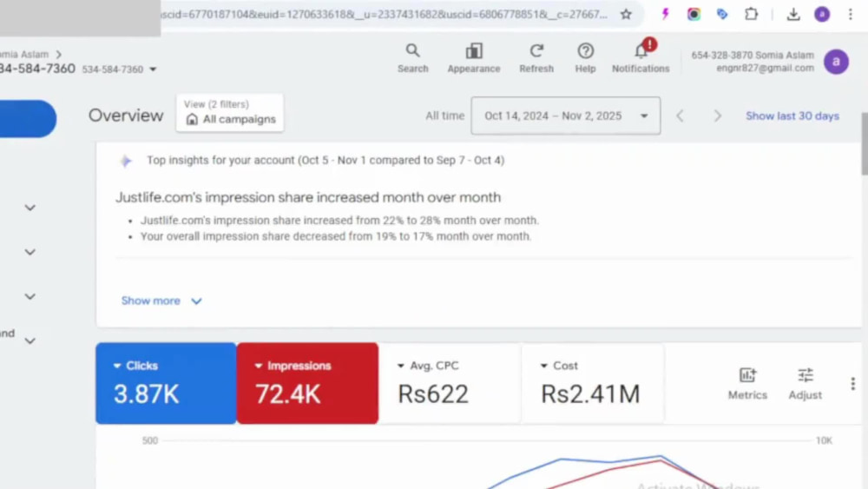
Task: Open the lightning bolt browser extension
Action: pos(665,15)
